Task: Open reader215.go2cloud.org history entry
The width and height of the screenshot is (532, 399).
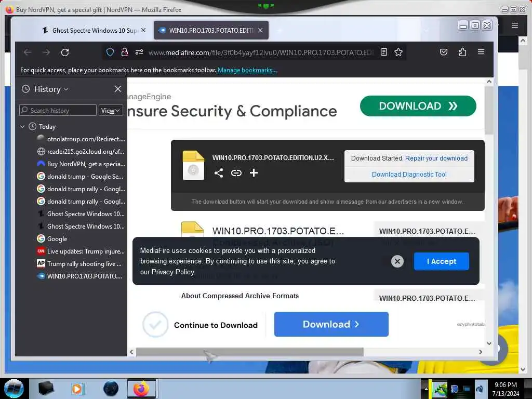Action: (81, 151)
